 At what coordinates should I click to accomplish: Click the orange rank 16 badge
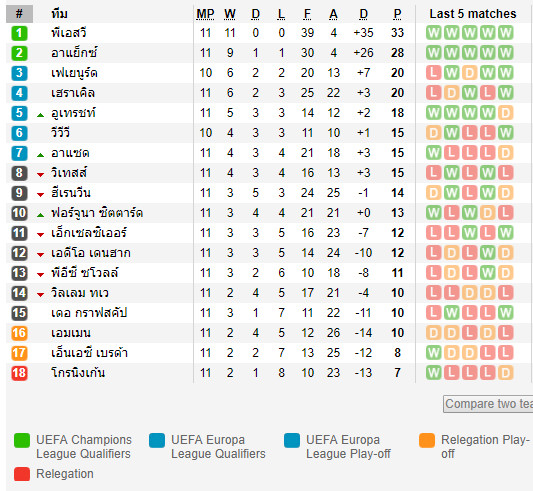click(x=19, y=333)
